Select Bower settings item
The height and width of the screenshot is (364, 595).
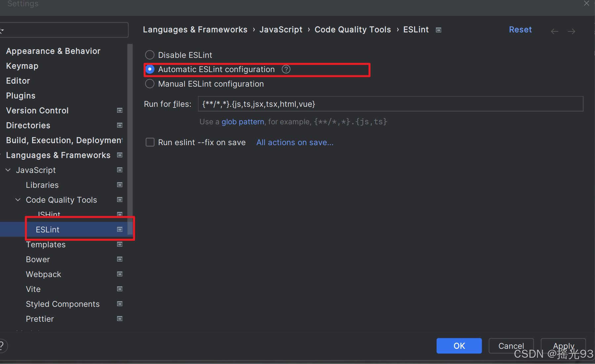click(x=38, y=260)
